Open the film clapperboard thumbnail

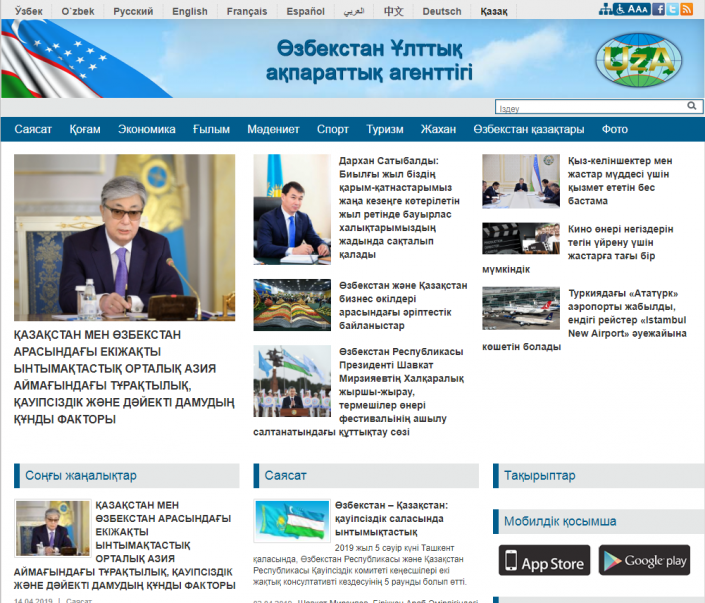pyautogui.click(x=521, y=238)
